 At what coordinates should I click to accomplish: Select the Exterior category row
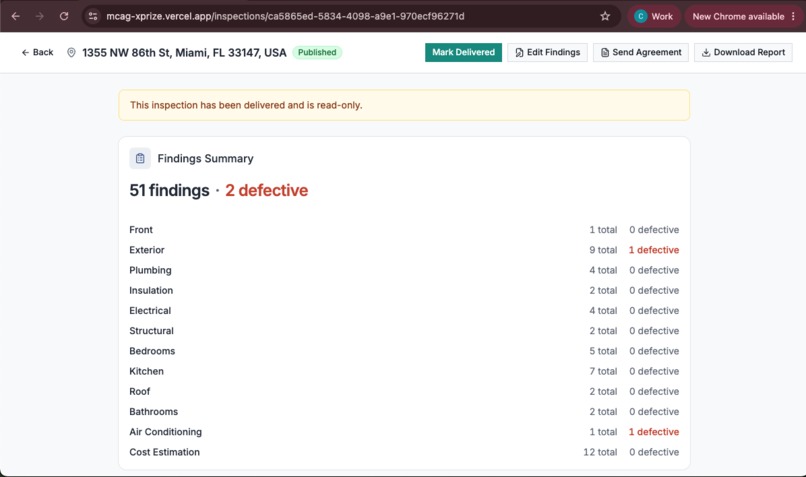pyautogui.click(x=404, y=250)
